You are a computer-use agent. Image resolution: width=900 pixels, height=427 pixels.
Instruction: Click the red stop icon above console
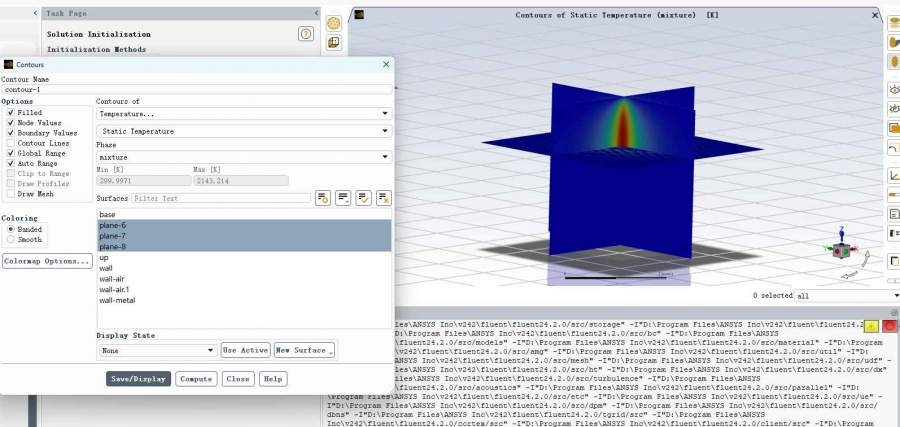890,326
